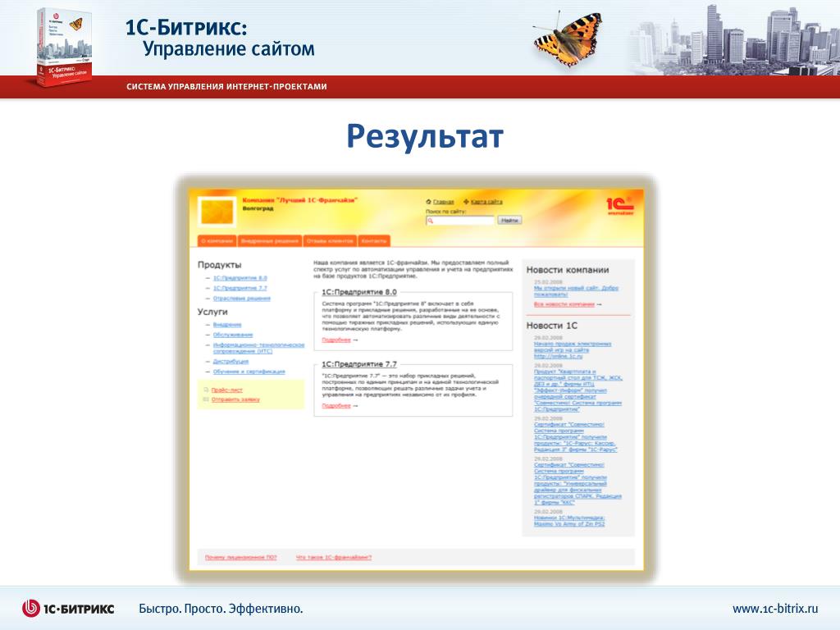Click the Продукты sidebar heading
The height and width of the screenshot is (630, 840).
219,265
